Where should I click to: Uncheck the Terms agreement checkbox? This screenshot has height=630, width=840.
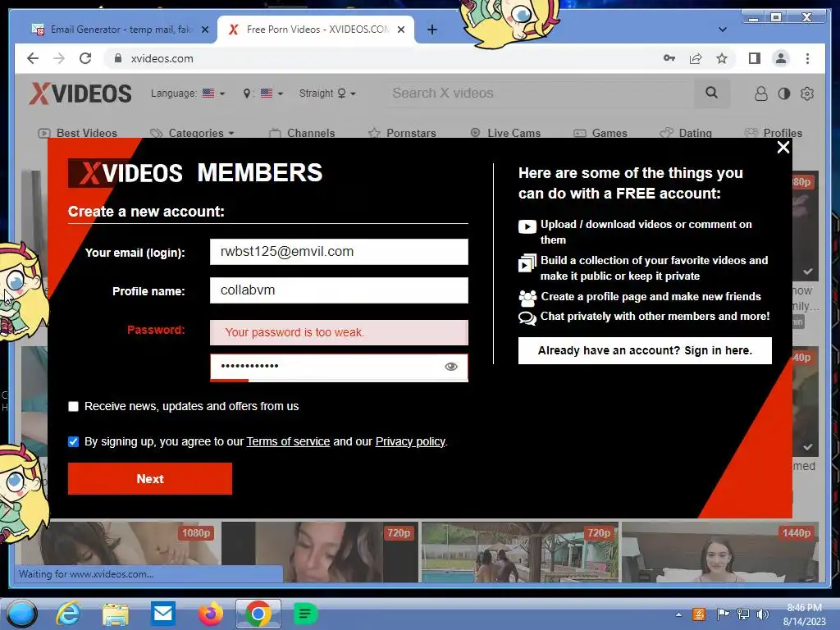73,442
